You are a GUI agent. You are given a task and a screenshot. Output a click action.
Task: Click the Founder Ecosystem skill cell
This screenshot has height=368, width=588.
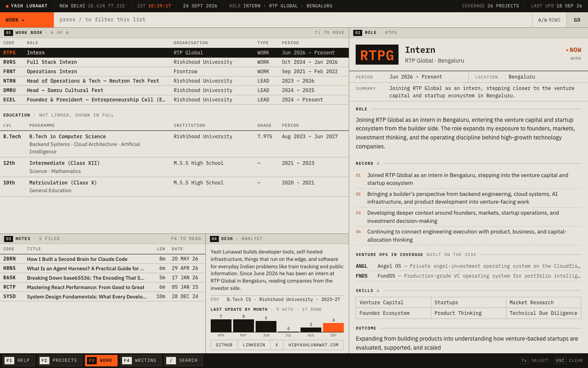[394, 313]
